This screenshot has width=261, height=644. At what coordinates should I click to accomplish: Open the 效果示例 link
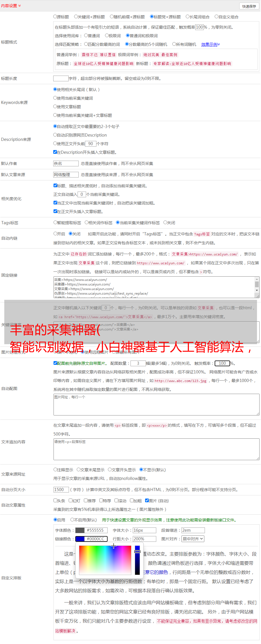[210, 44]
